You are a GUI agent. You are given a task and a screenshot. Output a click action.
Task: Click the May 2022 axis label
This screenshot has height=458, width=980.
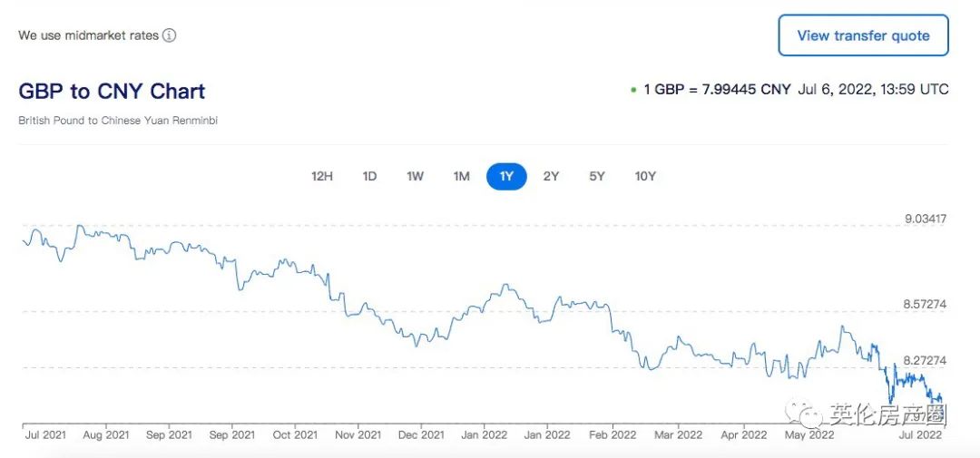pos(808,434)
